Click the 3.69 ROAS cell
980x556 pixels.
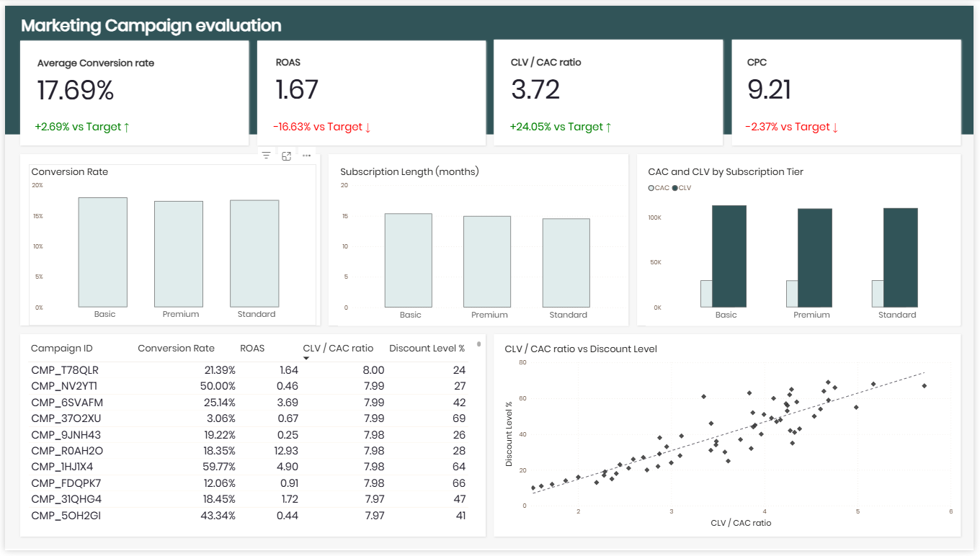[x=288, y=403]
